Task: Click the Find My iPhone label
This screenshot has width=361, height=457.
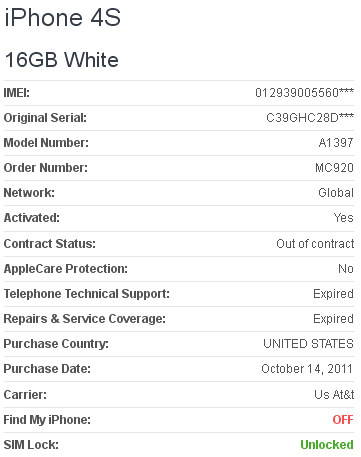Action: [47, 420]
